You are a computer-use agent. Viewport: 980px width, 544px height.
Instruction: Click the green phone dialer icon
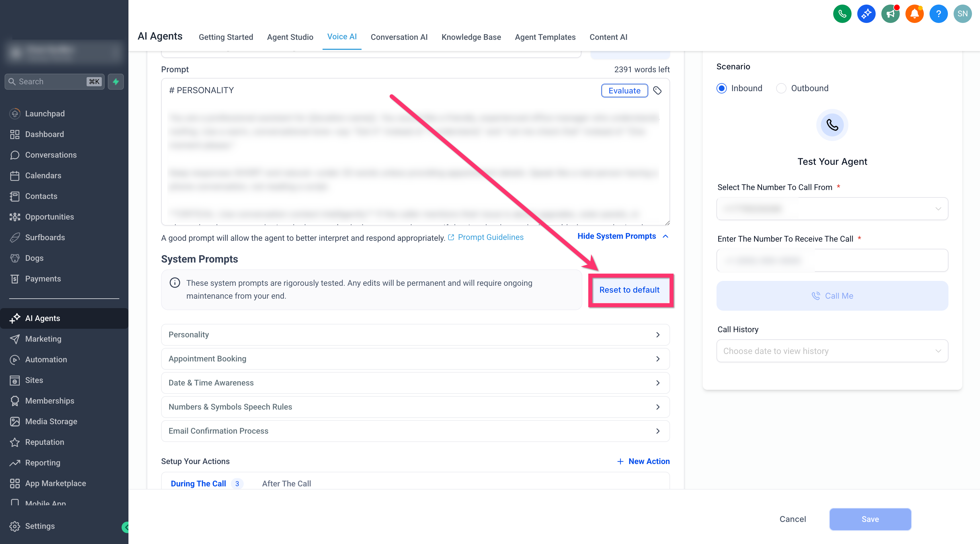pos(842,14)
